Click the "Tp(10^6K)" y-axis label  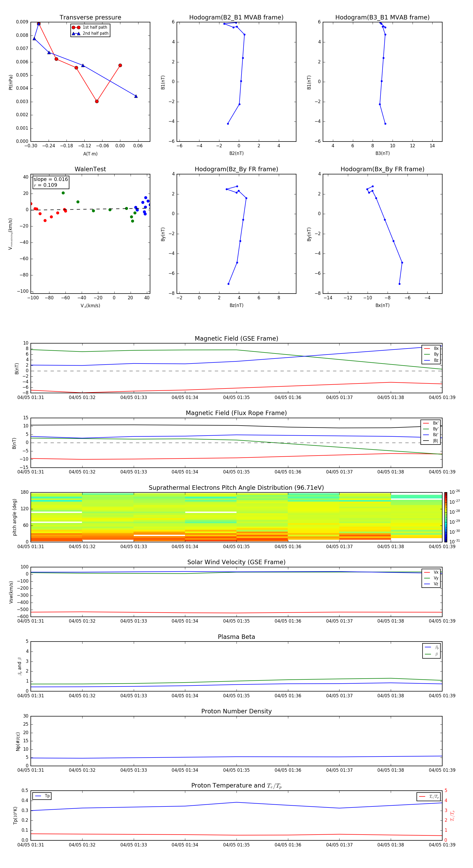click(x=15, y=815)
